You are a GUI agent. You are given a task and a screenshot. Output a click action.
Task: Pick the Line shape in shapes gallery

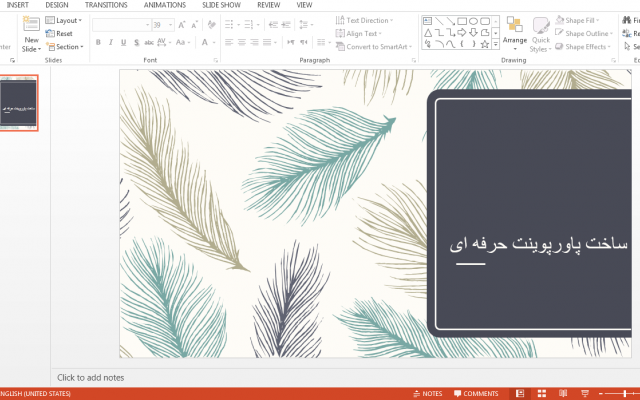pos(439,21)
